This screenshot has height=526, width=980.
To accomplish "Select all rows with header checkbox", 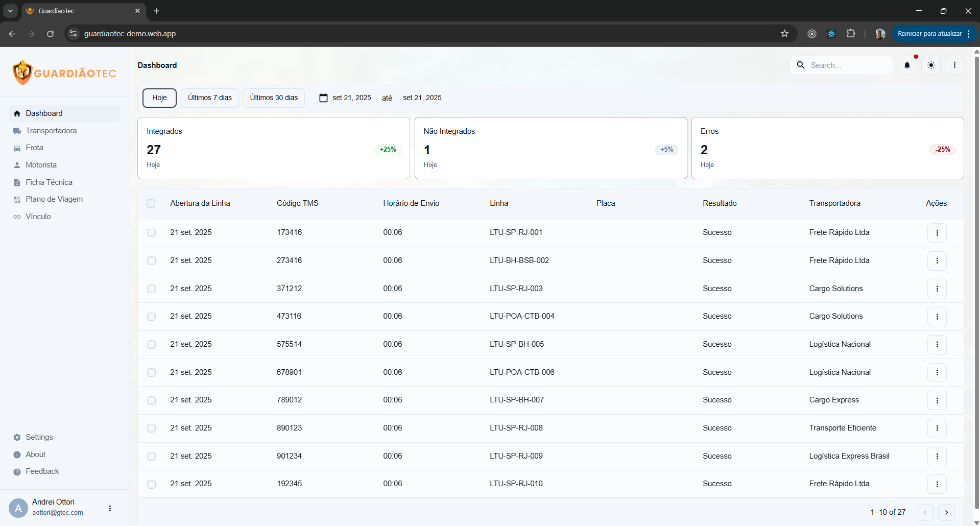I will [x=151, y=203].
